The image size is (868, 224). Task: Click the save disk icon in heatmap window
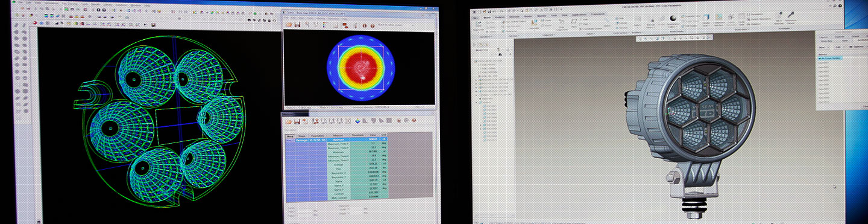[298, 24]
